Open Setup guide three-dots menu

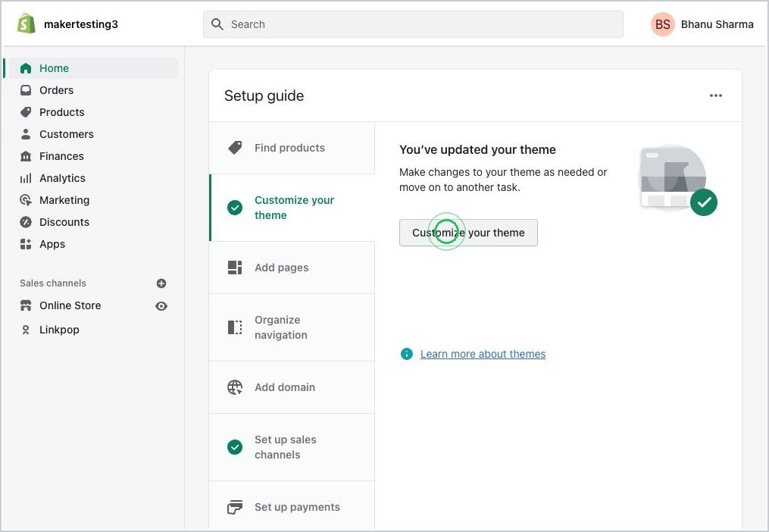715,95
